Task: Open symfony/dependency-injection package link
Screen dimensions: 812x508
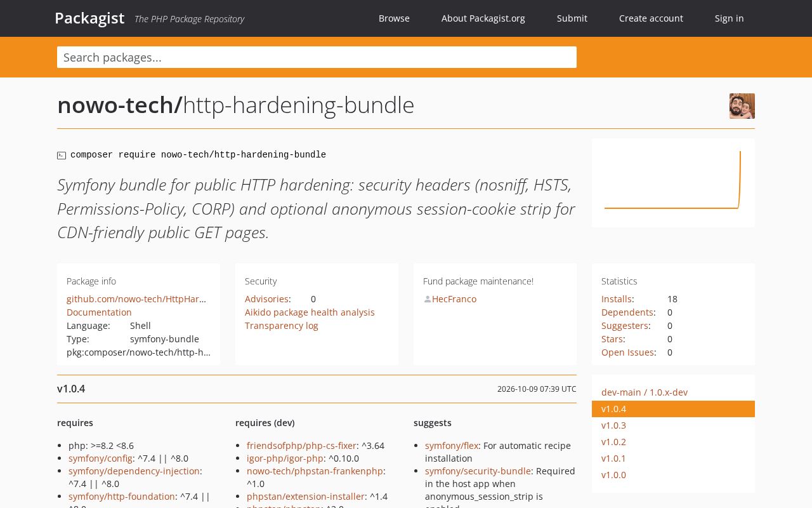Action: [134, 471]
